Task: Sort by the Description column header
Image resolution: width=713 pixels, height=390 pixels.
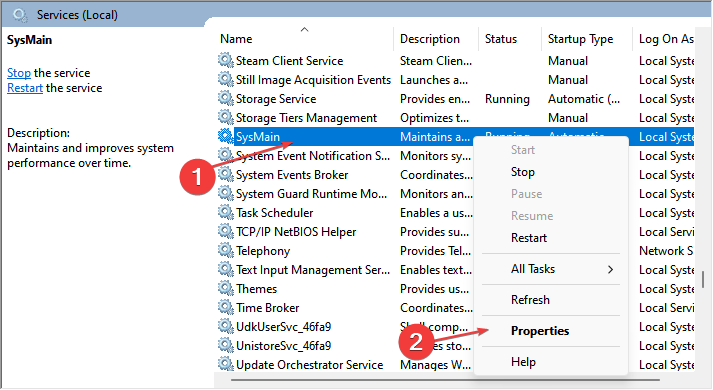Action: point(430,39)
